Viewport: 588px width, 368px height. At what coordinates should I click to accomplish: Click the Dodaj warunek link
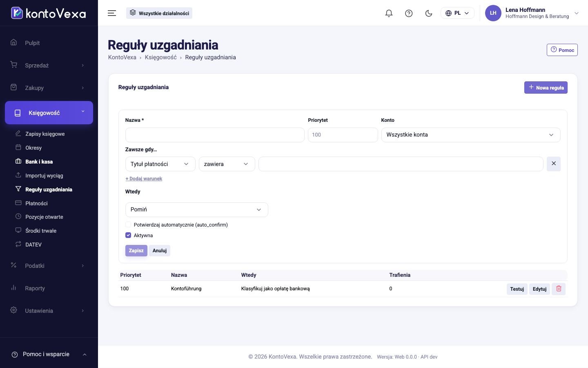pyautogui.click(x=144, y=179)
